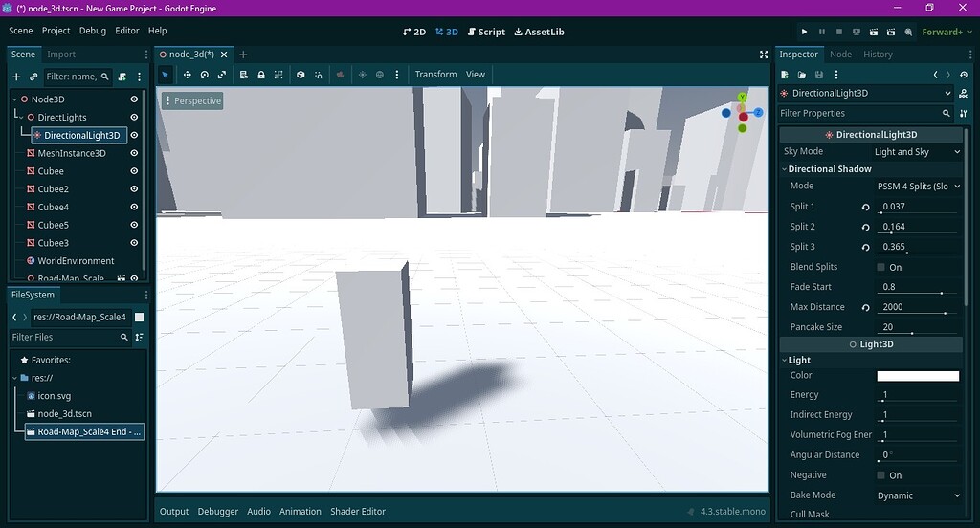This screenshot has width=980, height=528.
Task: Focus the Filter Properties search field
Action: [x=865, y=113]
